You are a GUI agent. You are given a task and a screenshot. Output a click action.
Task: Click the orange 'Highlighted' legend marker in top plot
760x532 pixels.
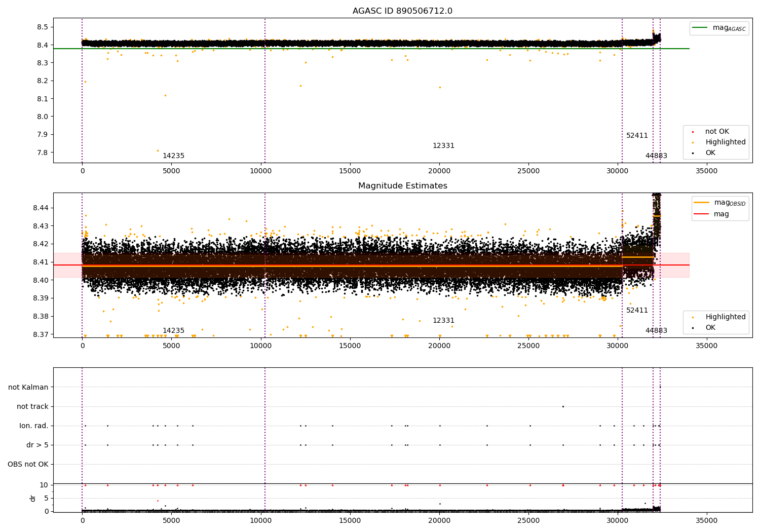pyautogui.click(x=693, y=142)
